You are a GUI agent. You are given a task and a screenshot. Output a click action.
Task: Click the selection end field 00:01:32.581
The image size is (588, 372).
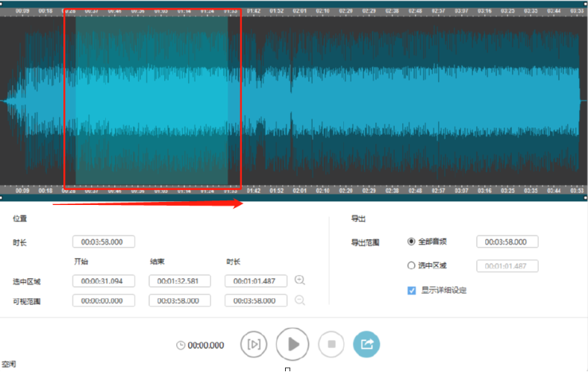point(180,281)
